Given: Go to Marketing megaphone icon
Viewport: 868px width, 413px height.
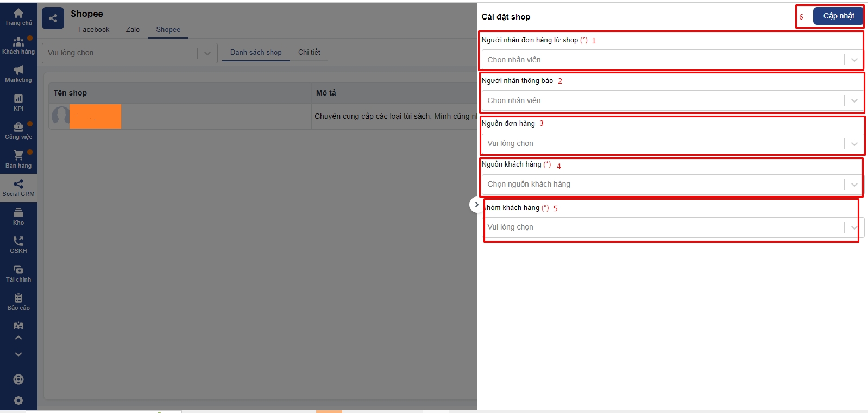Looking at the screenshot, I should tap(18, 74).
